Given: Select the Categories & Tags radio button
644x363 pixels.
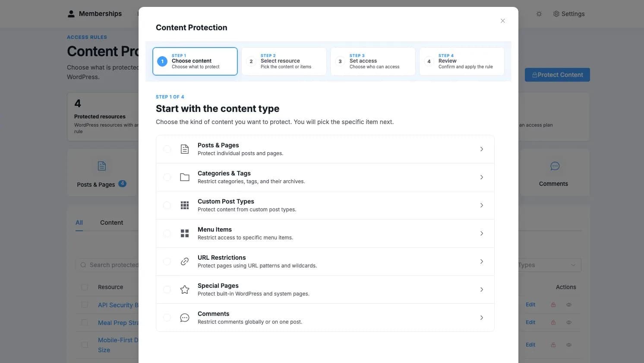Looking at the screenshot, I should (167, 177).
